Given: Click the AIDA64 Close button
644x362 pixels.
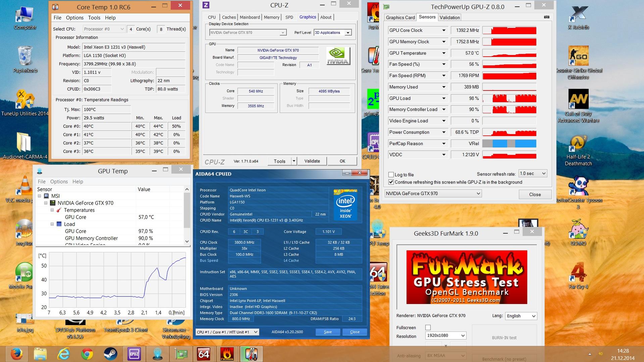Looking at the screenshot, I should [354, 332].
